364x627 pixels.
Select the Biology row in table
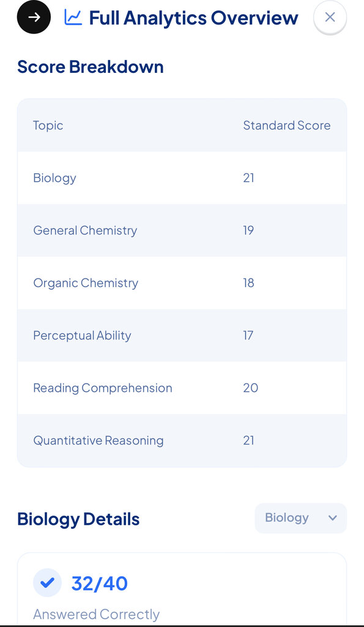point(182,178)
